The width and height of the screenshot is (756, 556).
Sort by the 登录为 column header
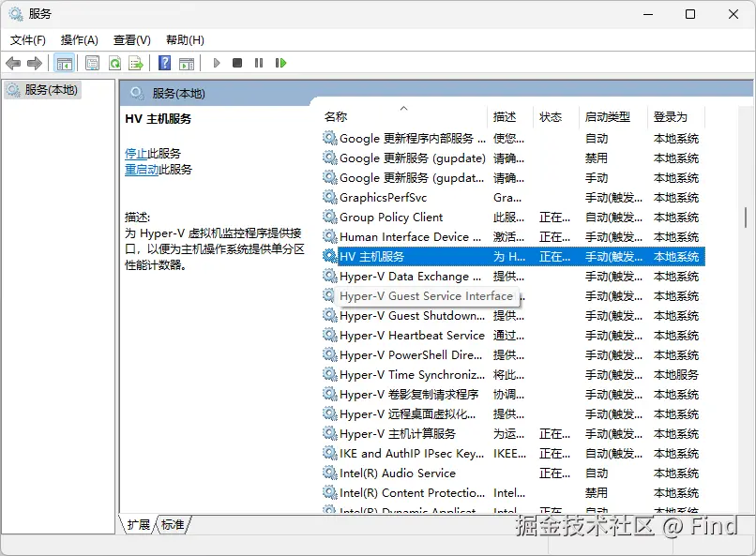pos(676,117)
